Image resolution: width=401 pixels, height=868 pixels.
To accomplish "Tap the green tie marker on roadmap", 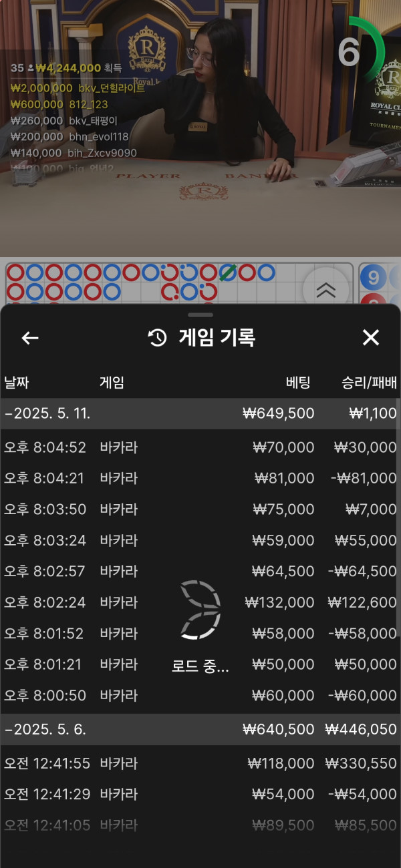I will pyautogui.click(x=228, y=272).
